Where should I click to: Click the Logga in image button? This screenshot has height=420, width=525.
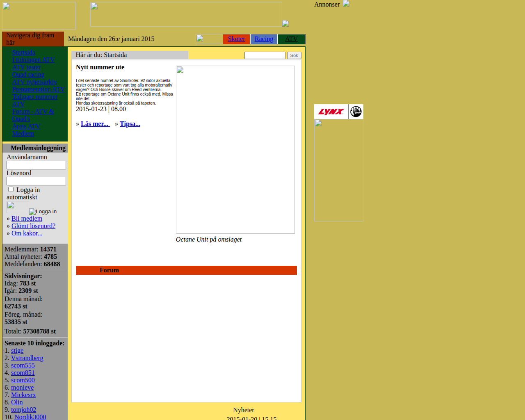tap(43, 212)
